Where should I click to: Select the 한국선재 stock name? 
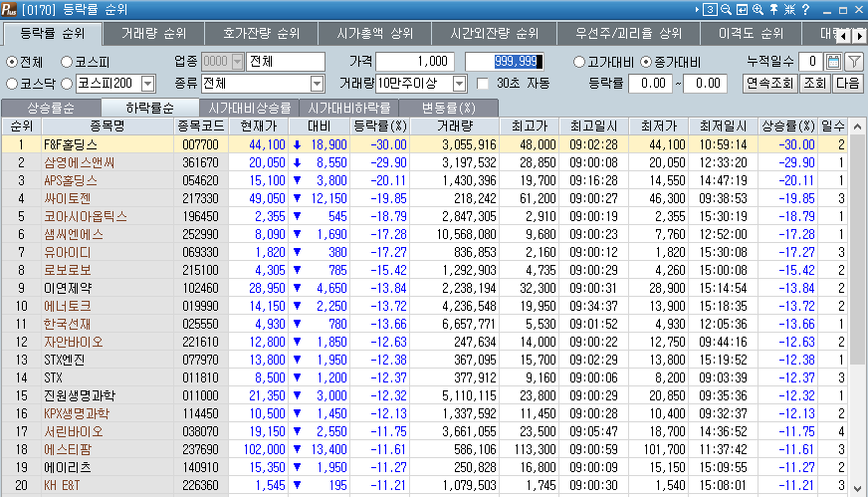(67, 324)
